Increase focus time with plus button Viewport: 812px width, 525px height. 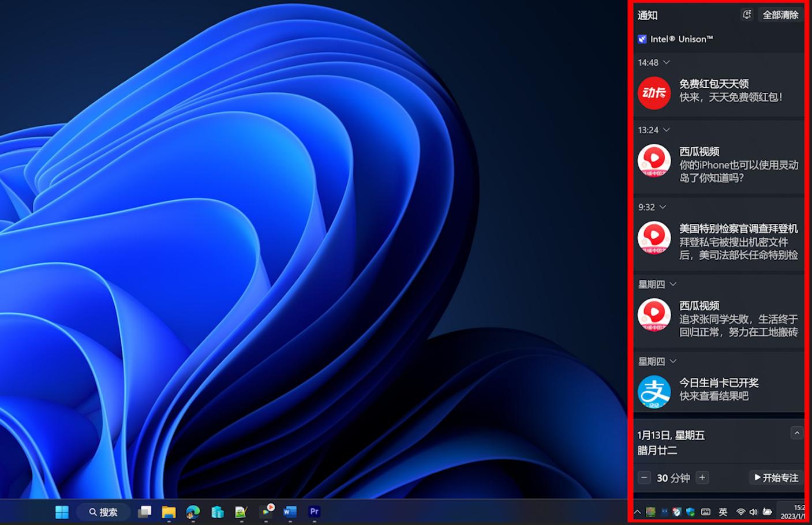point(702,478)
